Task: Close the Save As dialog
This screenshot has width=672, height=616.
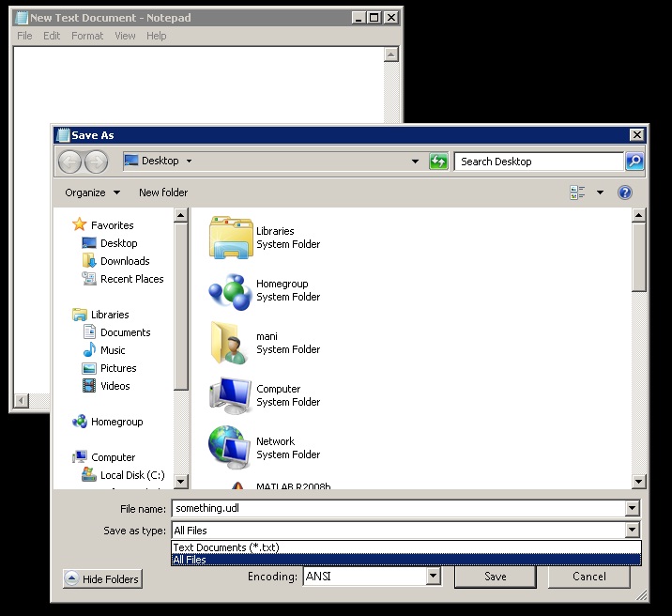Action: [x=637, y=135]
